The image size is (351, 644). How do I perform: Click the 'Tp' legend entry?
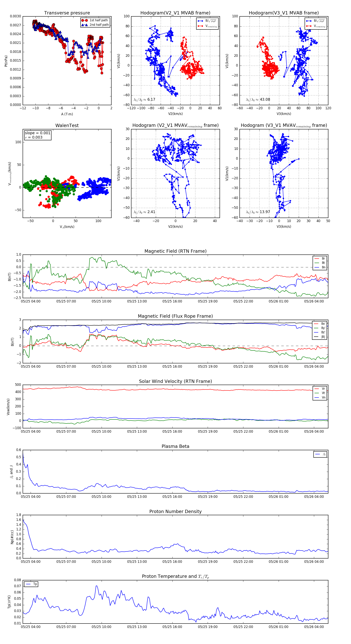(x=31, y=584)
